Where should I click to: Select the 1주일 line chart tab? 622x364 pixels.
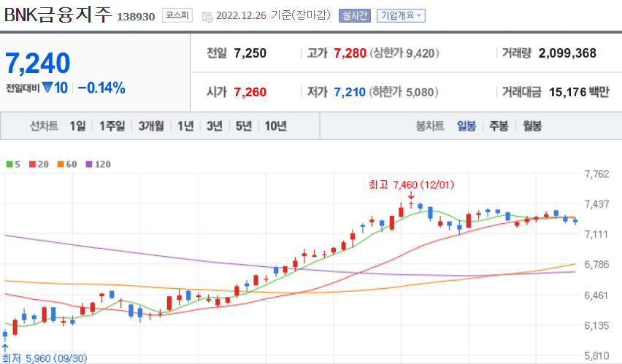pyautogui.click(x=112, y=126)
